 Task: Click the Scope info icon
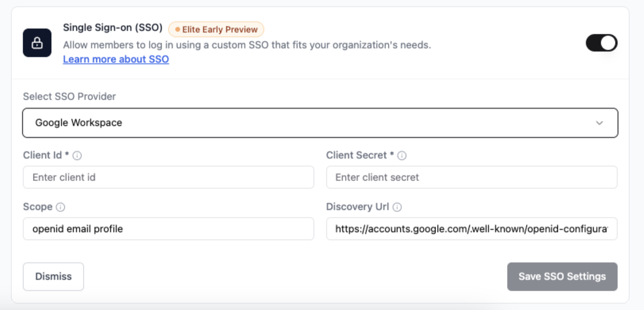click(60, 207)
